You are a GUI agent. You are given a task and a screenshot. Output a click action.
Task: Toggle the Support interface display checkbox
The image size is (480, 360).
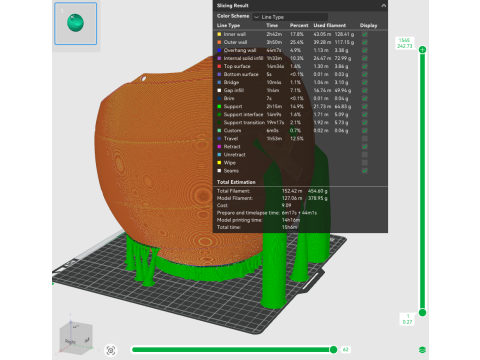[x=365, y=114]
